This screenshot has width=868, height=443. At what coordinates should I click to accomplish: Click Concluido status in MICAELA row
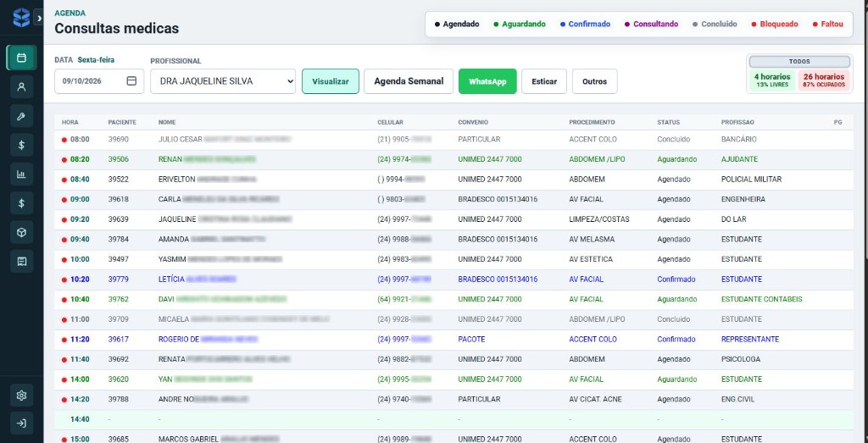click(674, 319)
